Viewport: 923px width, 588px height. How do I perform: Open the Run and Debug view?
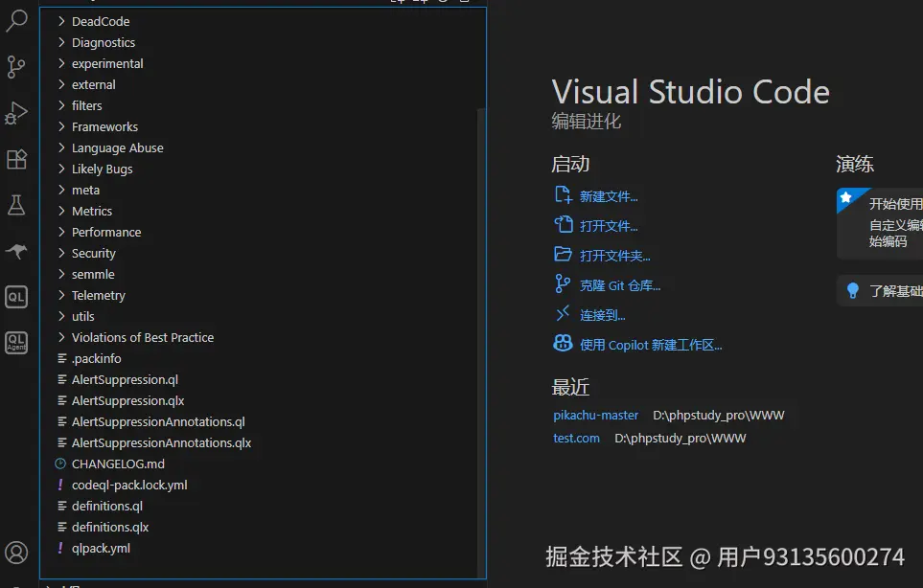[x=16, y=113]
